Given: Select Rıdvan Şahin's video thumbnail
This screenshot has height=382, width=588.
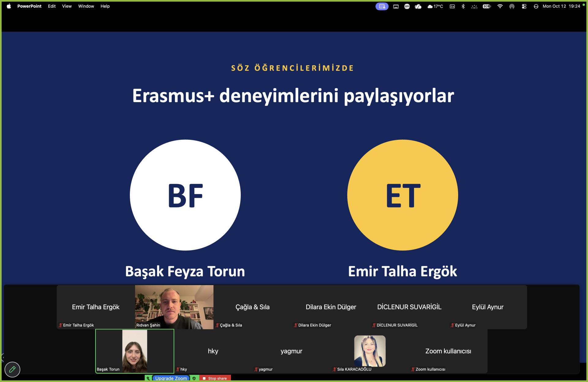Looking at the screenshot, I should coord(174,307).
